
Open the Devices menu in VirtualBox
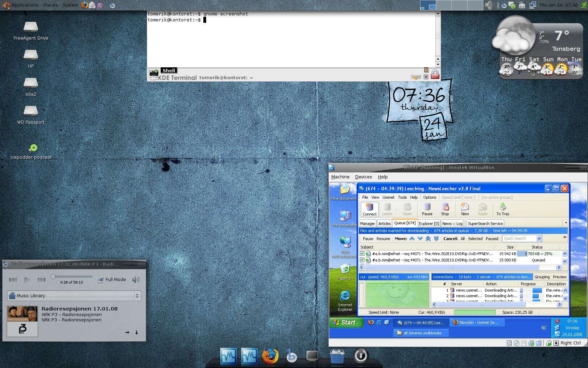point(363,177)
